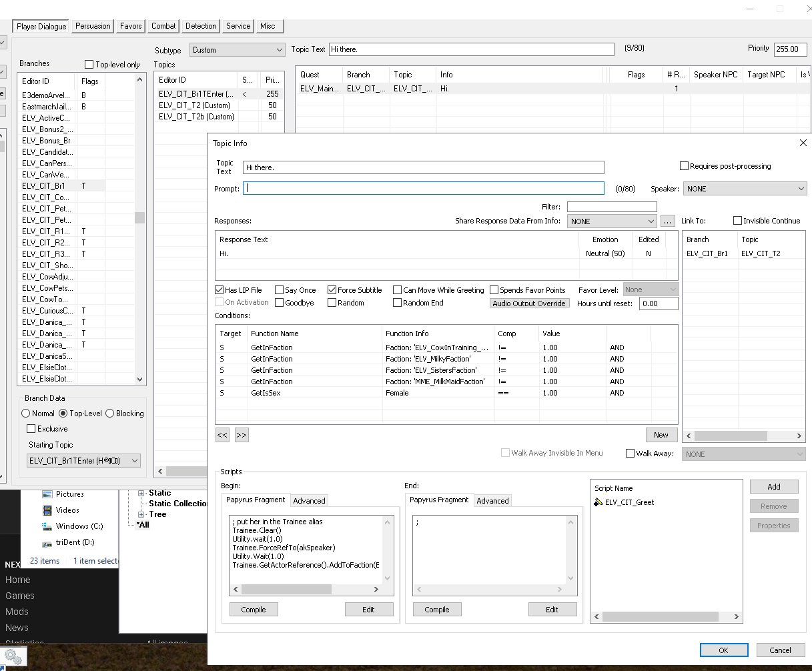Viewport: 812px width, 671px height.
Task: Open the Service tab
Action: tap(238, 26)
